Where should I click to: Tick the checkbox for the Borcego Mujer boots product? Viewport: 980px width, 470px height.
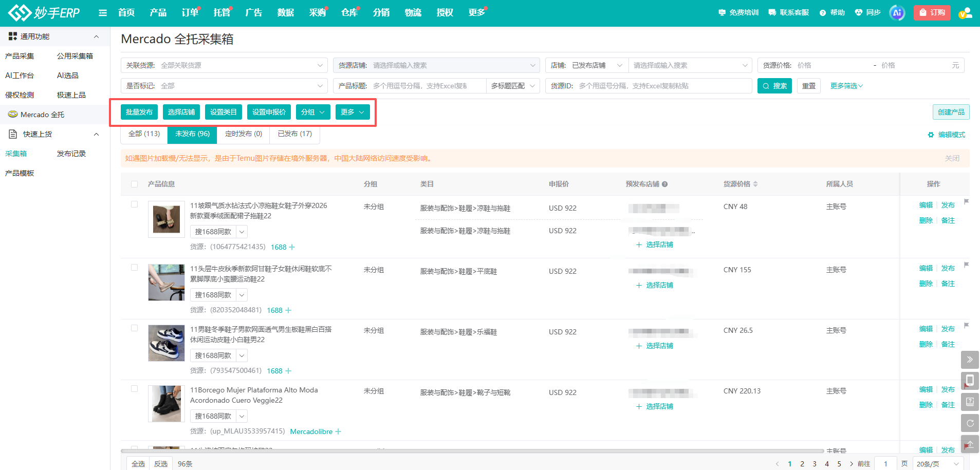(135, 389)
